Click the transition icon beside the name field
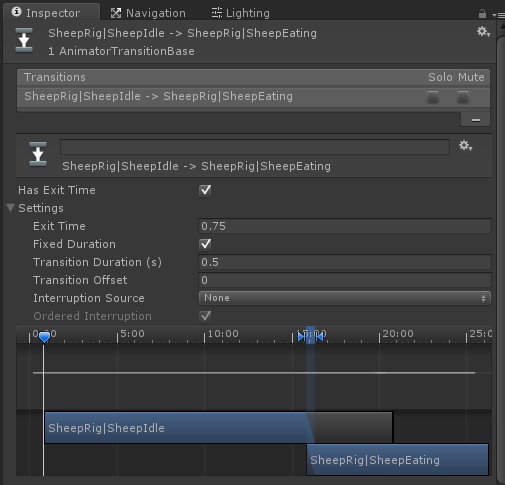Viewport: 505px width, 485px height. click(38, 154)
